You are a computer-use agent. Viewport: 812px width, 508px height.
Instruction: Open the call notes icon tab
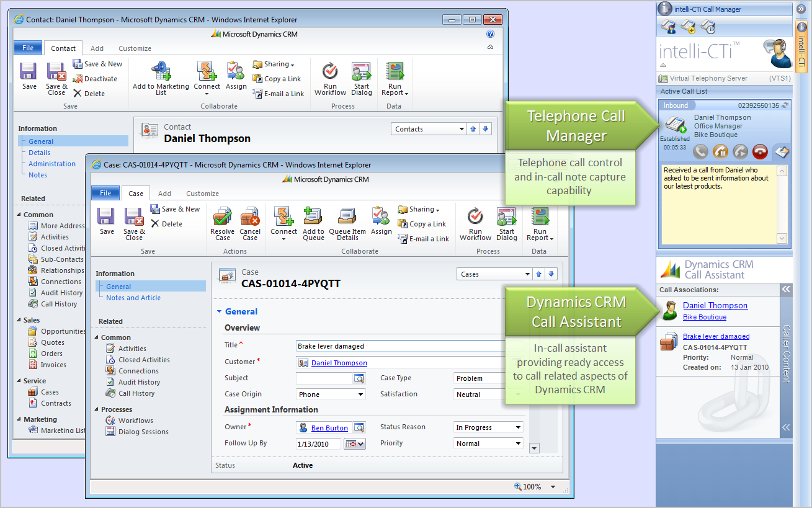click(780, 151)
